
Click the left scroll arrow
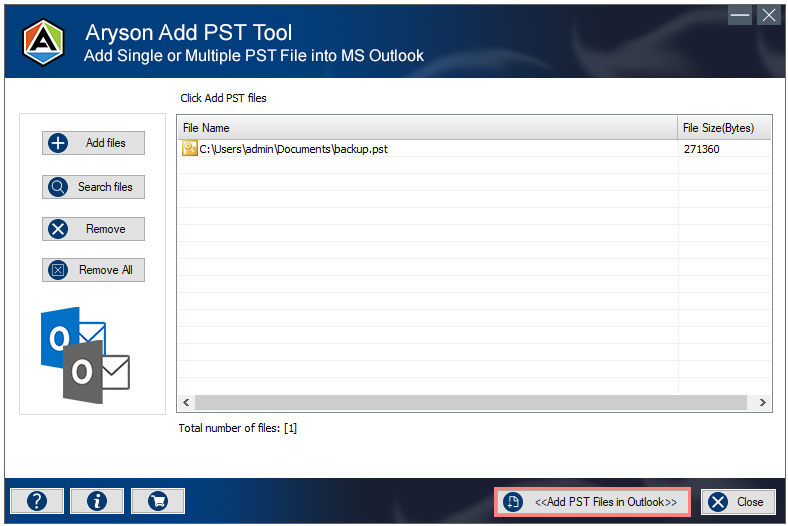click(186, 402)
